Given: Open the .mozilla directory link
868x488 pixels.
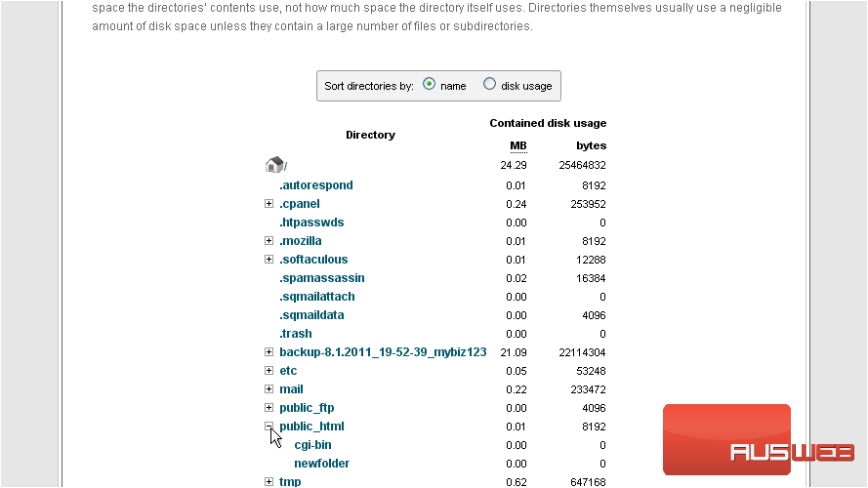Looking at the screenshot, I should coord(301,241).
